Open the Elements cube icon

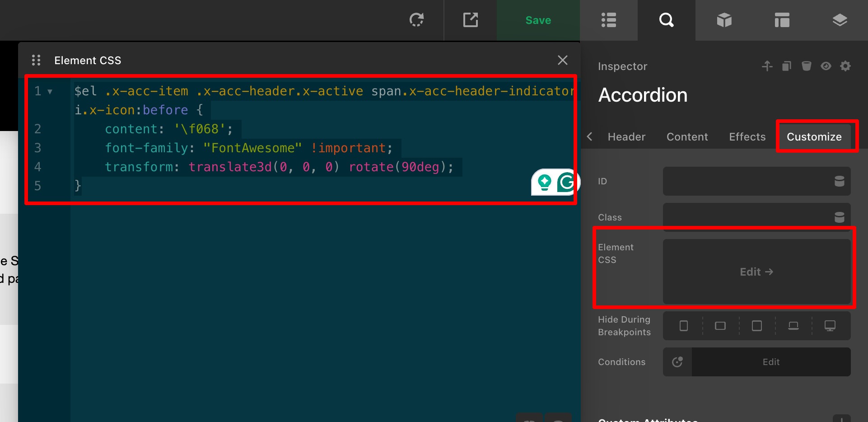724,20
